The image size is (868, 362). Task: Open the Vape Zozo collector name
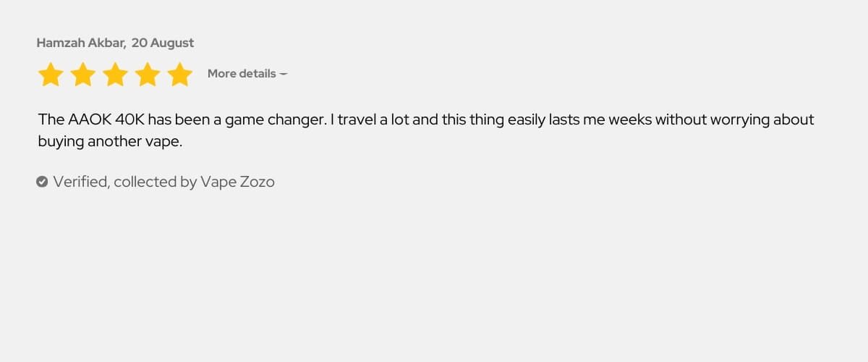[237, 182]
